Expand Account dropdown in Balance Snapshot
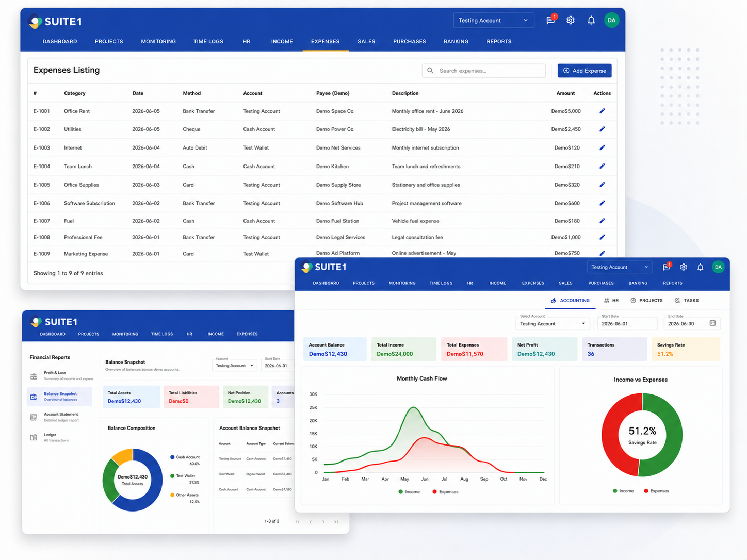Viewport: 747px width, 560px height. (235, 366)
